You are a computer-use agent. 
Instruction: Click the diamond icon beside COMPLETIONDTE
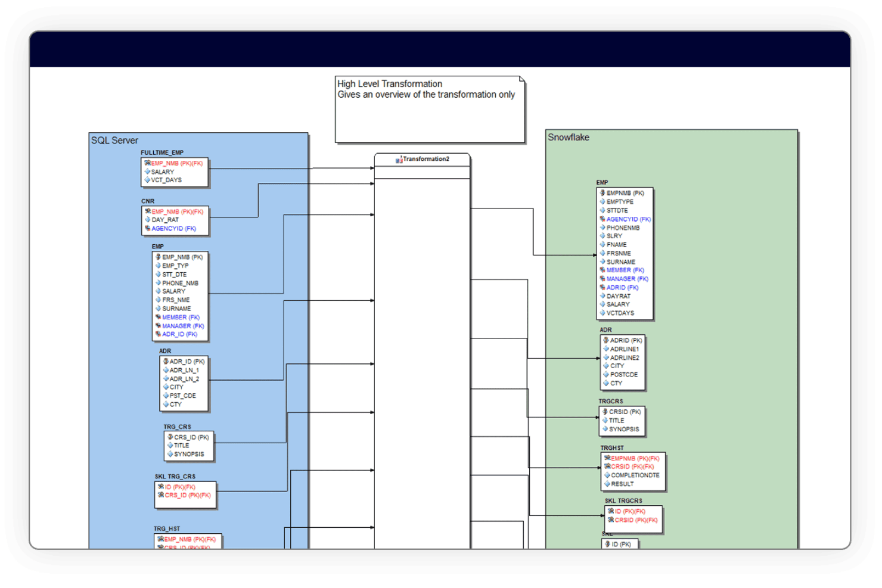[607, 475]
